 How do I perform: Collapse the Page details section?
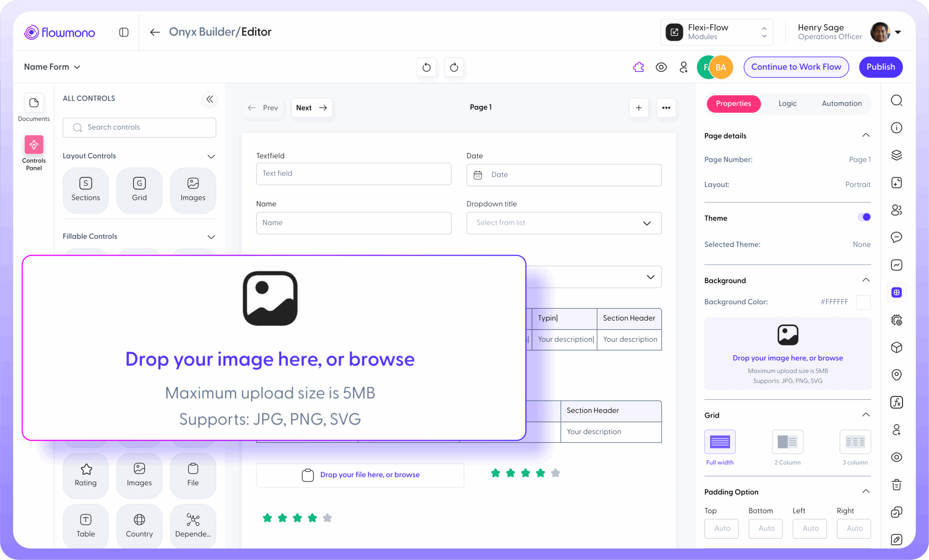point(865,135)
